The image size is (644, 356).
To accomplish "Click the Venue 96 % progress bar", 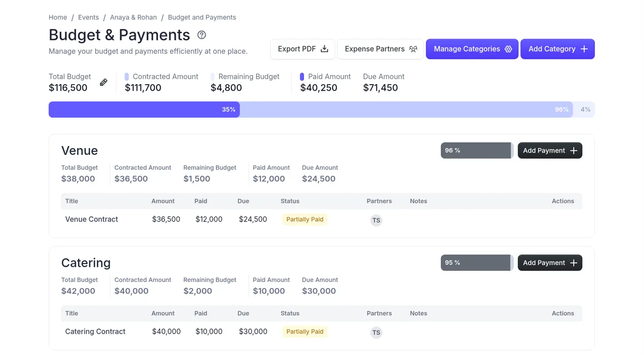I will click(477, 151).
